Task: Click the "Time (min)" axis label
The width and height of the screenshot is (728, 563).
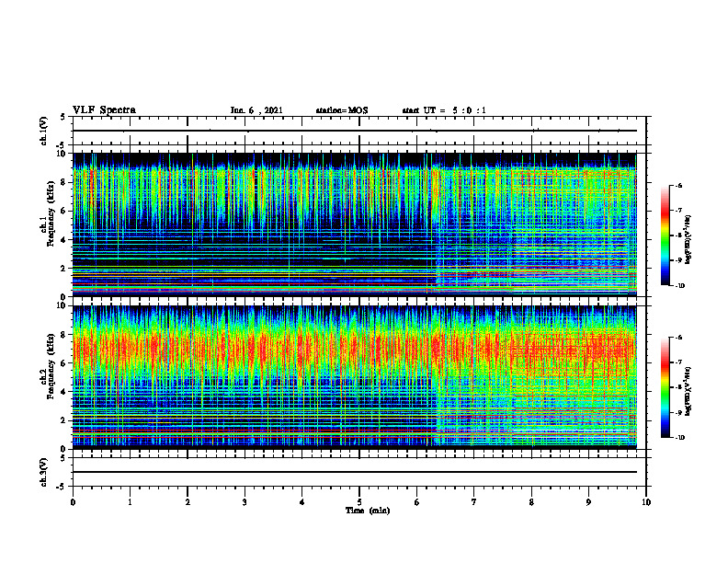Action: (x=368, y=511)
